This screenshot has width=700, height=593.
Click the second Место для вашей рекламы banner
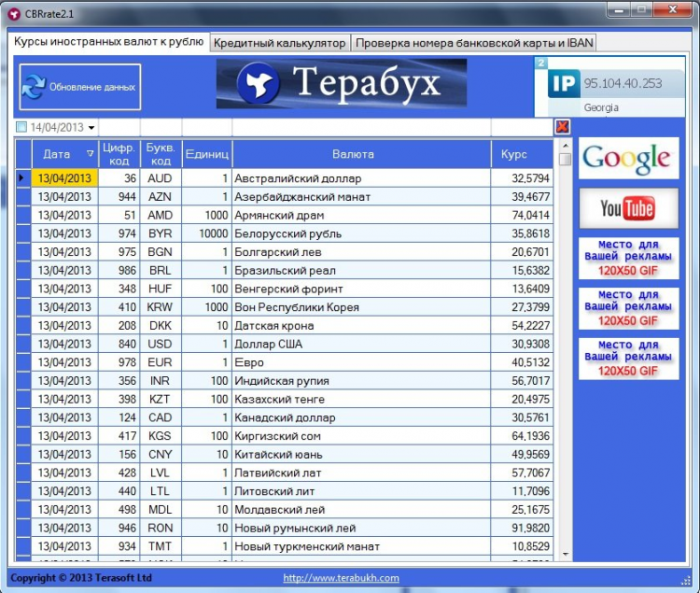628,308
